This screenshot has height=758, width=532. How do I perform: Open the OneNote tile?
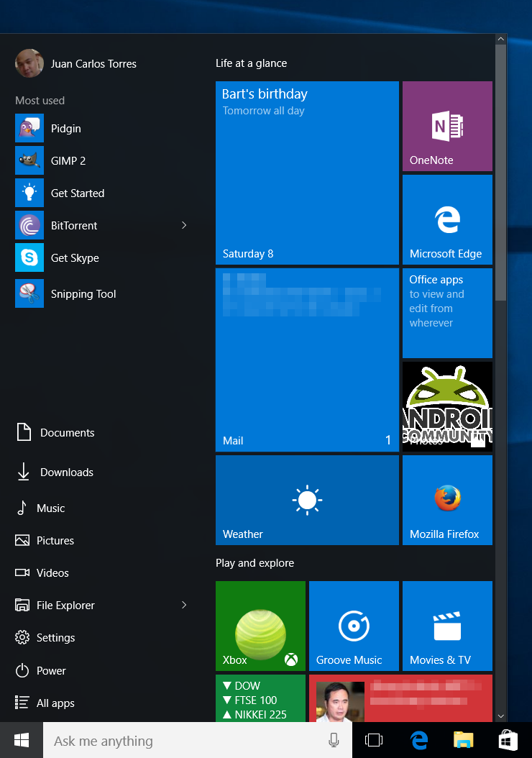(447, 126)
